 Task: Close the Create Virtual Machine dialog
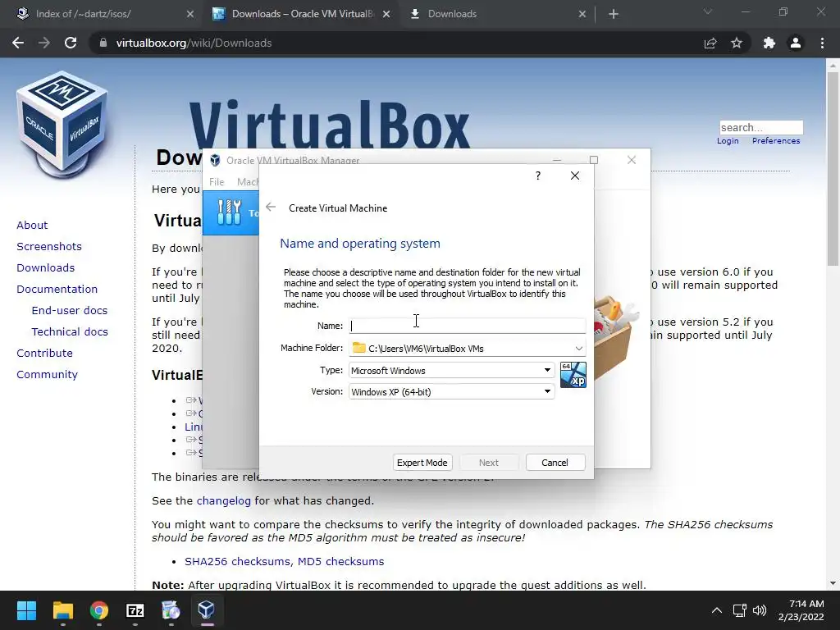coord(575,176)
